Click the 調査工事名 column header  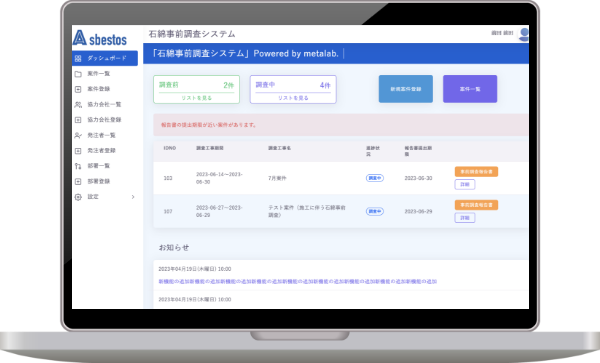pos(279,148)
